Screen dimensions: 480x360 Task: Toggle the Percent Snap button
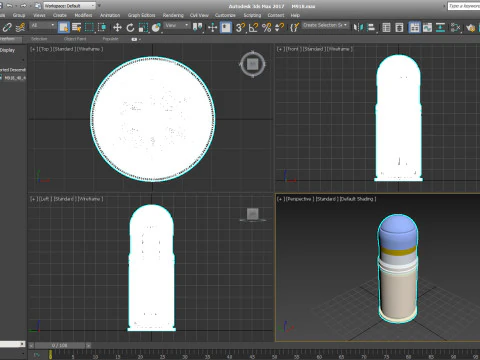click(x=267, y=27)
